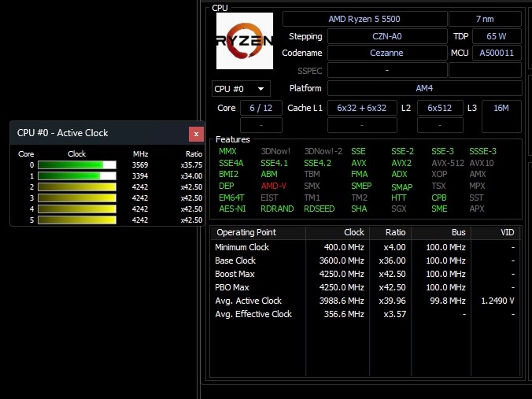Click the SSE4A feature label
Screen dimensions: 532x399
pos(231,163)
